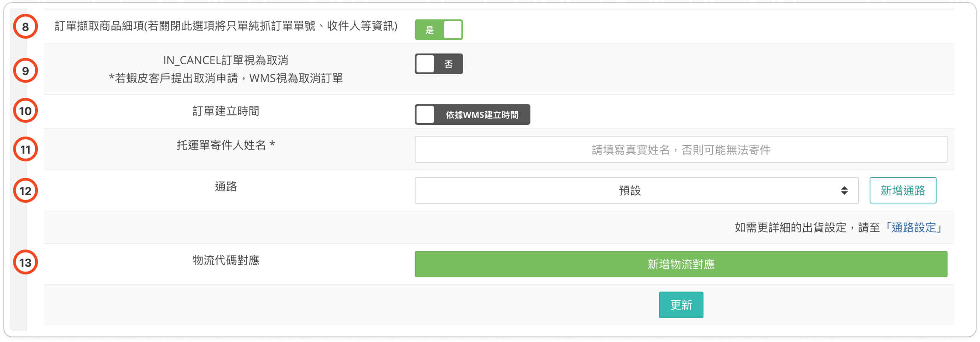Disable the 訂單擷取商品細項 toggle set to 是
980x342 pixels.
[x=439, y=30]
